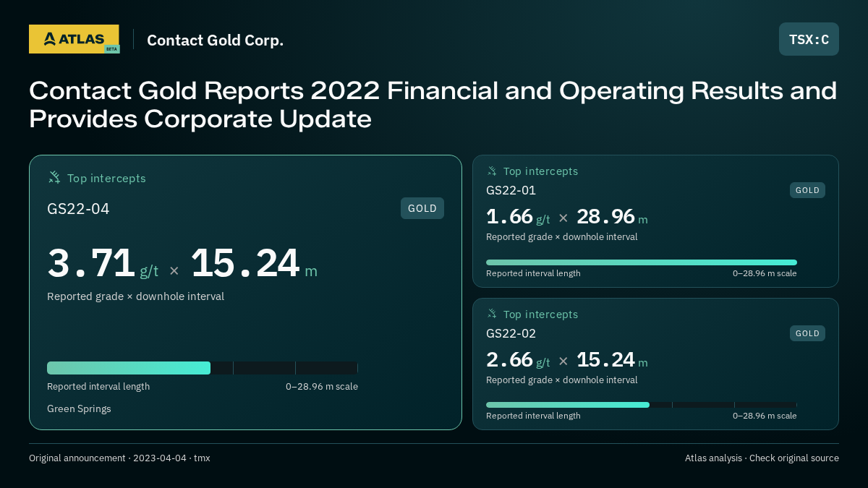
Task: Click the Reported grade × downhole interval text under 1.66
Action: (562, 237)
